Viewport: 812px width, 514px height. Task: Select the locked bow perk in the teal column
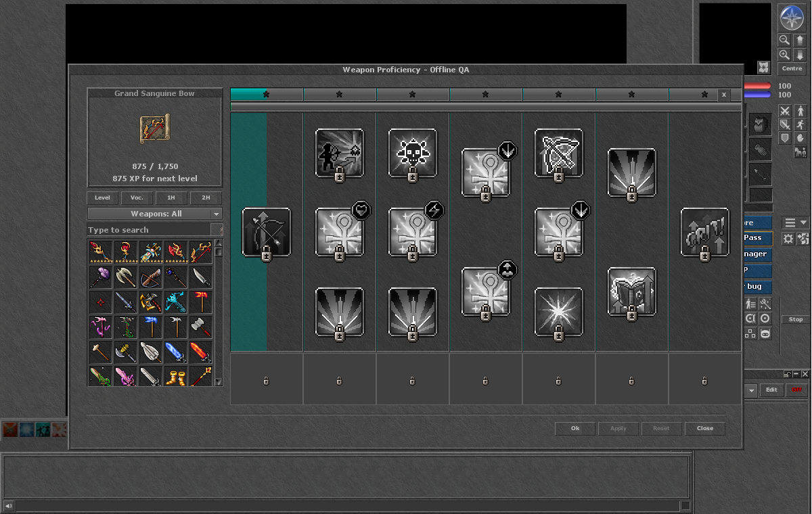click(267, 232)
